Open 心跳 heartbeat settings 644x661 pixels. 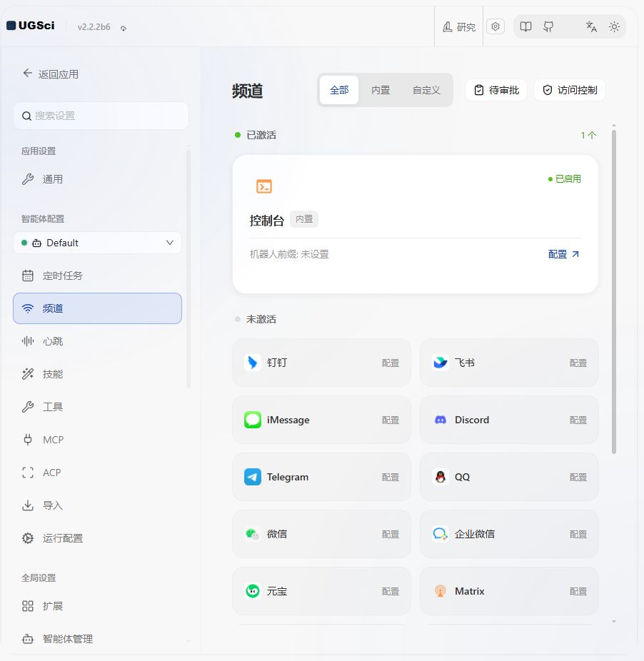97,341
